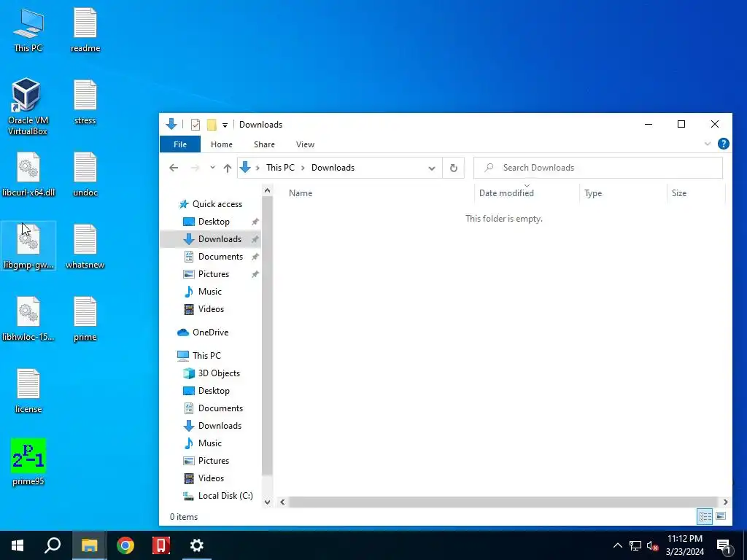Viewport: 747px width, 560px height.
Task: Select the prime text file on desktop
Action: [85, 319]
